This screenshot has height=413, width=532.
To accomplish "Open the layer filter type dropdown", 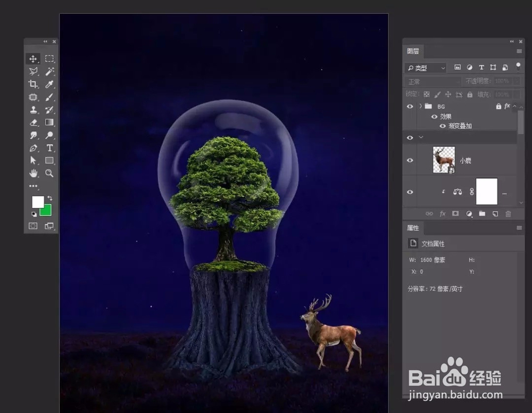I will 426,67.
